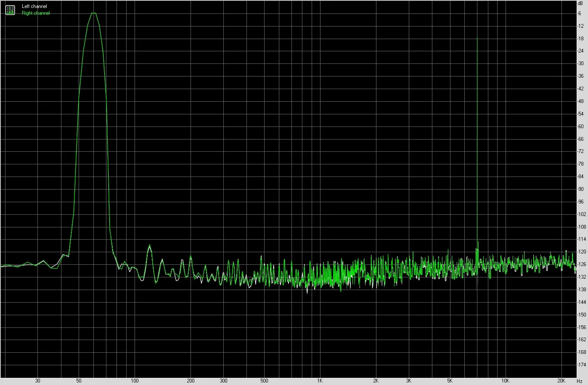The height and width of the screenshot is (385, 588).
Task: Click the -120 dB axis label
Action: tap(582, 252)
